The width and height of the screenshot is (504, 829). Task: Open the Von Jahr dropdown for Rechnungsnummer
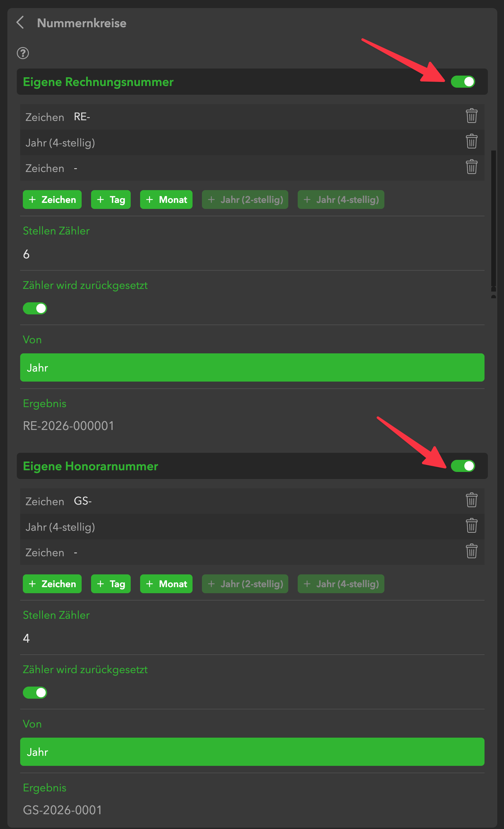click(x=252, y=367)
